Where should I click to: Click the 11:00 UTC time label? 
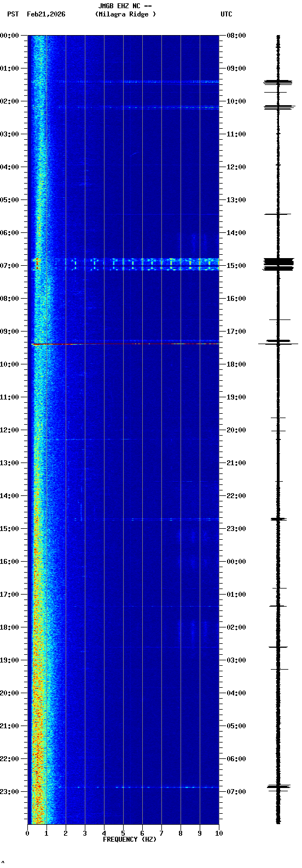(236, 134)
